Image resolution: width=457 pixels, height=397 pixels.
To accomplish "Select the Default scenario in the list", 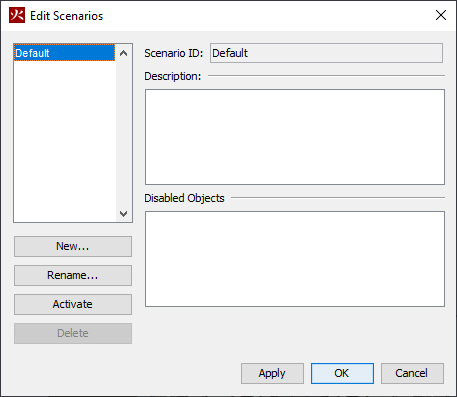I will [64, 53].
